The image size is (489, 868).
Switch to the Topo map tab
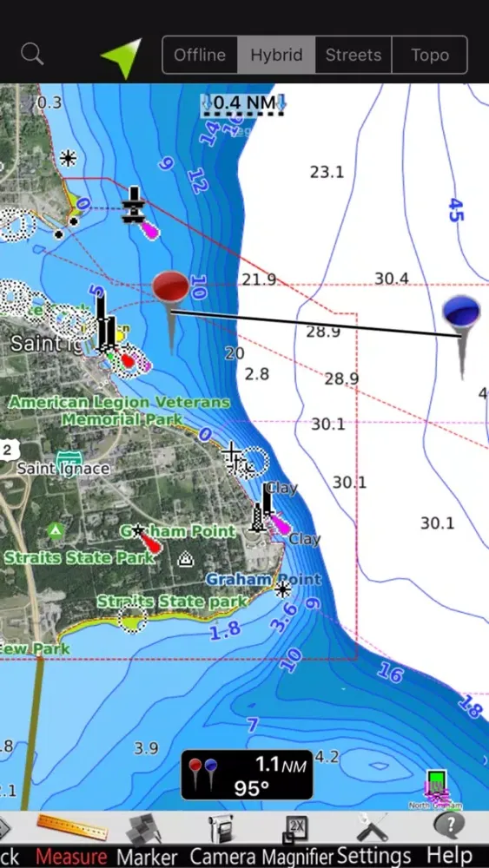[x=430, y=55]
